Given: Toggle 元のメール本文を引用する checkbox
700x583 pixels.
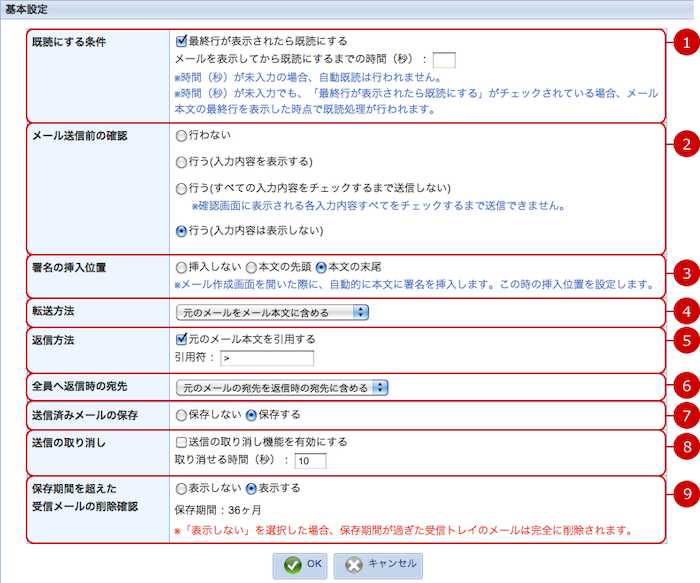Looking at the screenshot, I should tap(181, 339).
